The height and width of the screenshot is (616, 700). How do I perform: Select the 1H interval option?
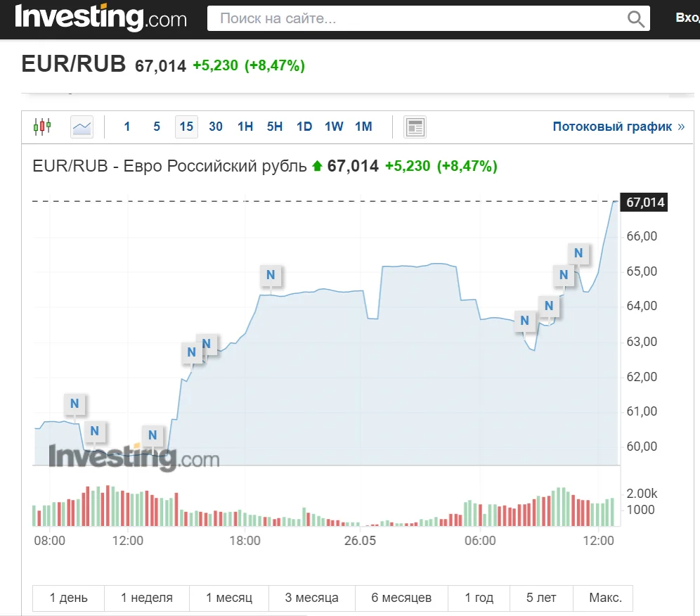[x=245, y=127]
